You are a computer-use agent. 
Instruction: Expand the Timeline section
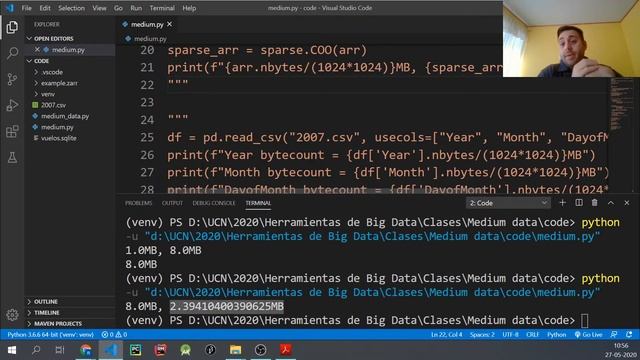pyautogui.click(x=69, y=313)
